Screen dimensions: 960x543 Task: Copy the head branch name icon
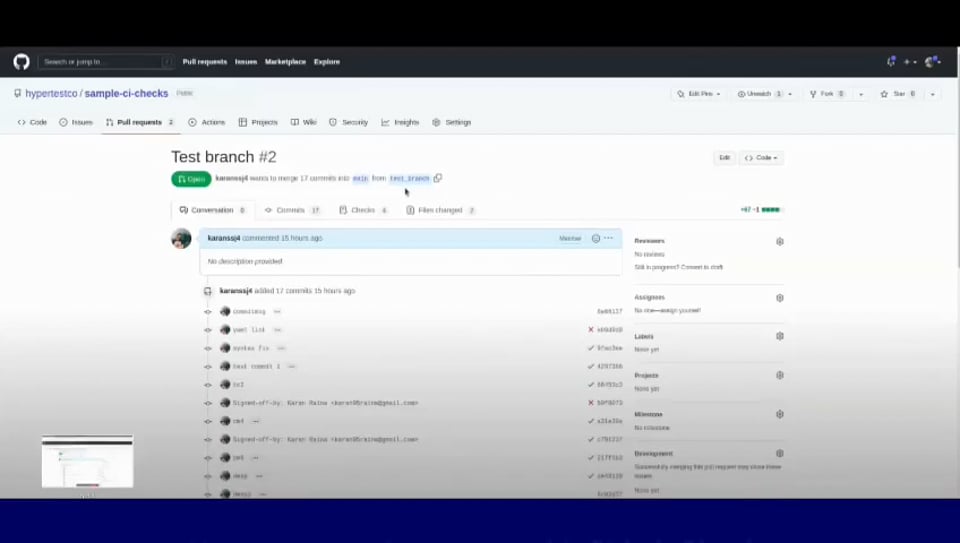(x=438, y=178)
